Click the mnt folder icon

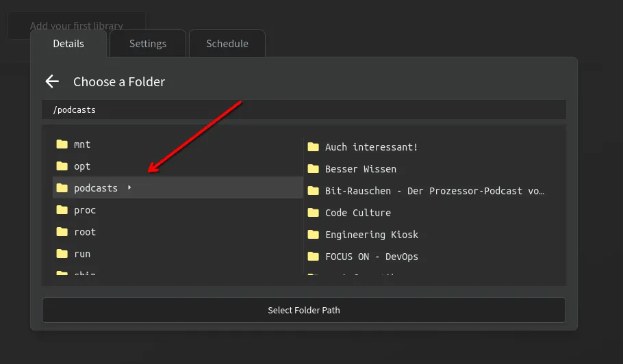62,144
